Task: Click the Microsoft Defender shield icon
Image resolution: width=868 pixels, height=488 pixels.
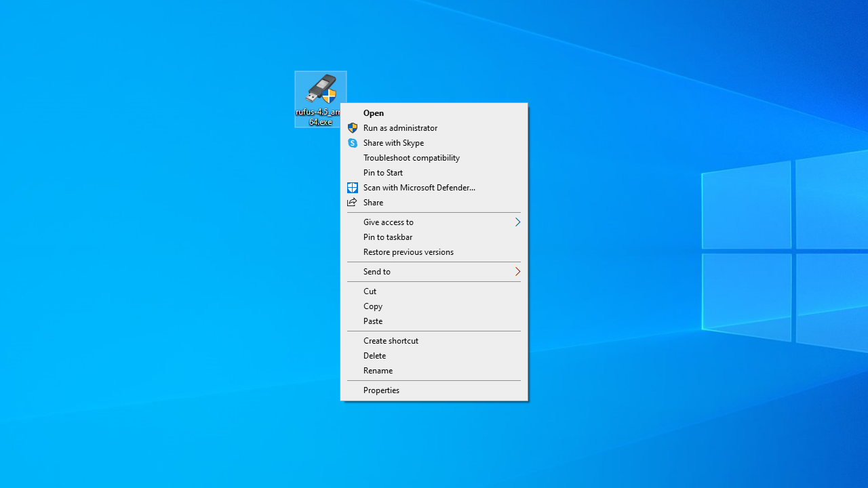Action: tap(353, 188)
